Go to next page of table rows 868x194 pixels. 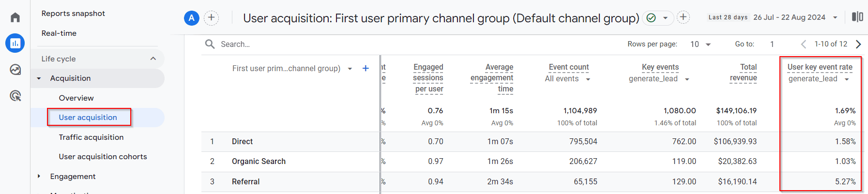point(858,44)
